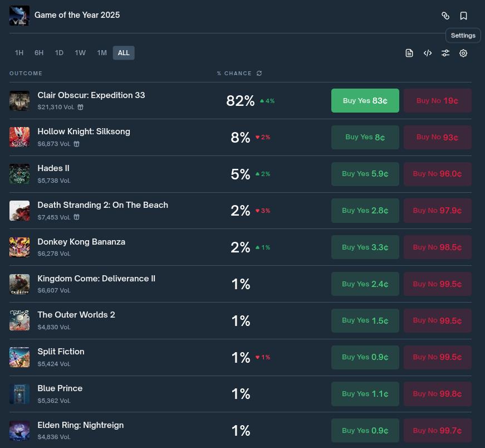Buy No on Hollow Knight: Silksong
The image size is (485, 448).
[437, 137]
